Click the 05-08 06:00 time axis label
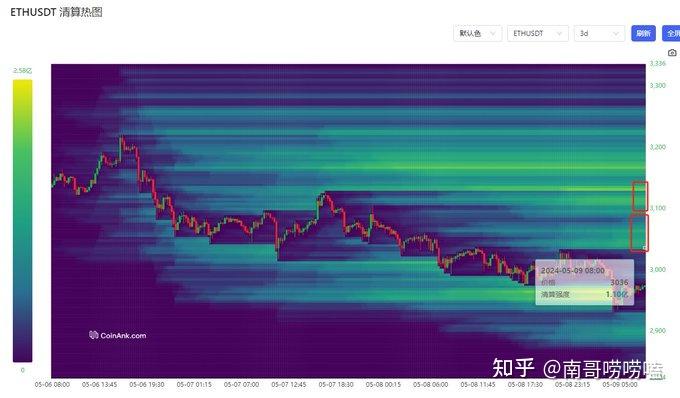The width and height of the screenshot is (680, 398). pos(430,385)
